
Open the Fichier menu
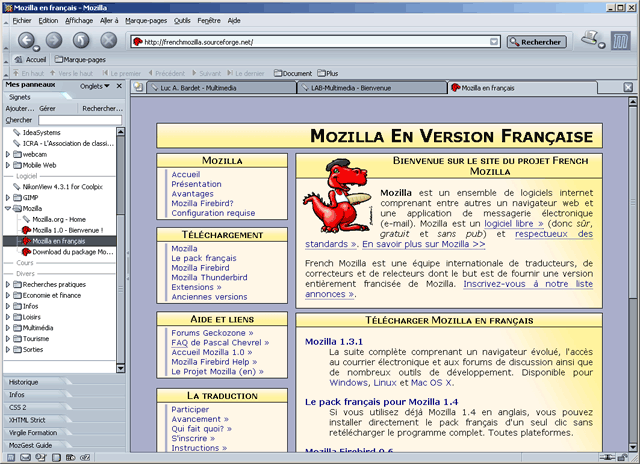click(x=22, y=20)
